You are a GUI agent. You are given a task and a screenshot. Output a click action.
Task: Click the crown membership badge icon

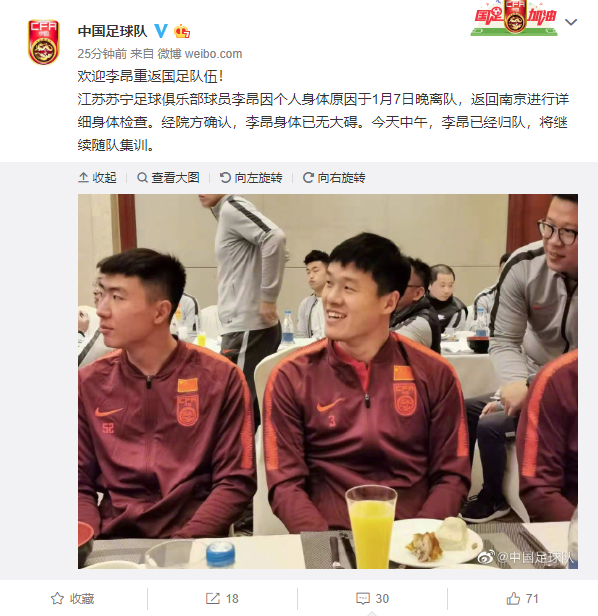(x=182, y=31)
